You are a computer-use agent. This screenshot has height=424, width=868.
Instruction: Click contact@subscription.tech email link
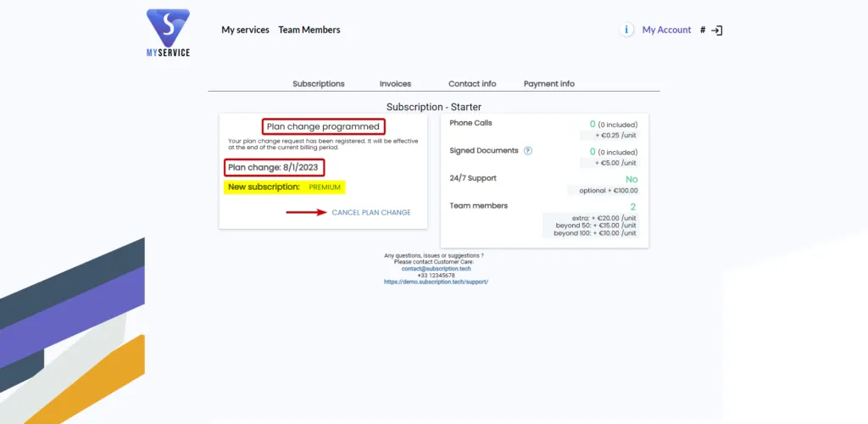click(x=437, y=269)
